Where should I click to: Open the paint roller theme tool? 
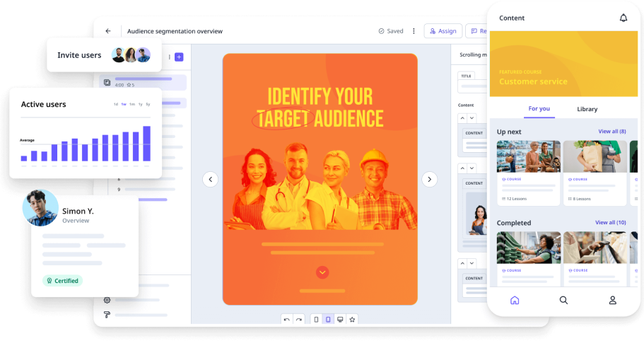click(107, 315)
